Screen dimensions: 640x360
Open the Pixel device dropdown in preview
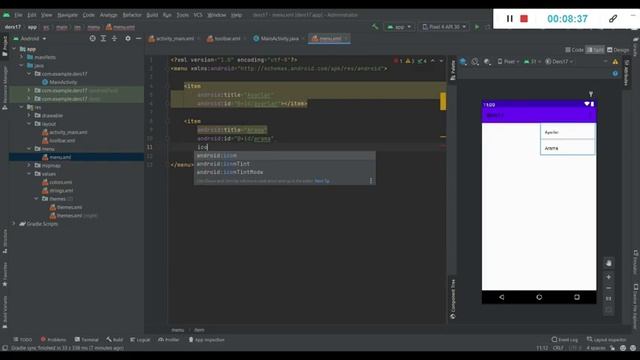[x=508, y=62]
